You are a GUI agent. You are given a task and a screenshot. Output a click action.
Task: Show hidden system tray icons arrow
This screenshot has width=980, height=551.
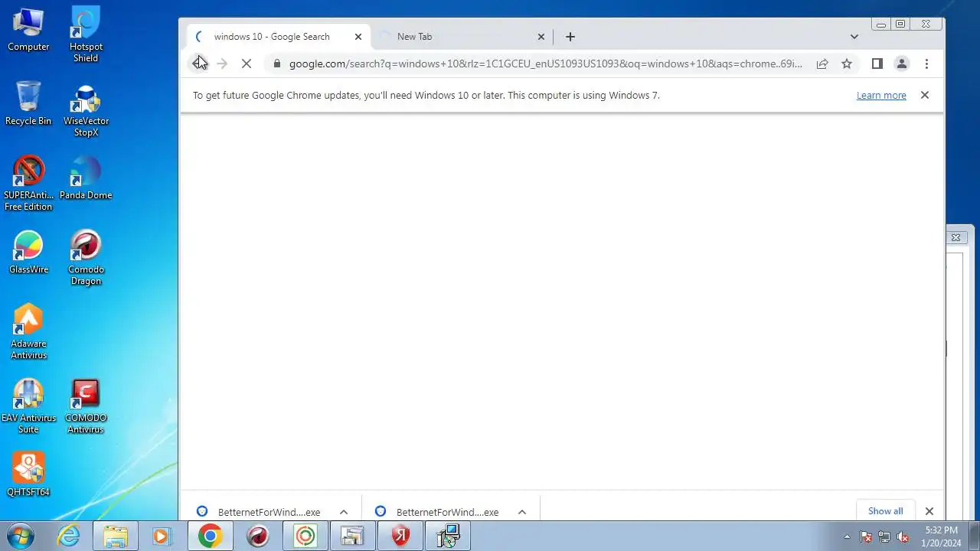[x=847, y=536]
